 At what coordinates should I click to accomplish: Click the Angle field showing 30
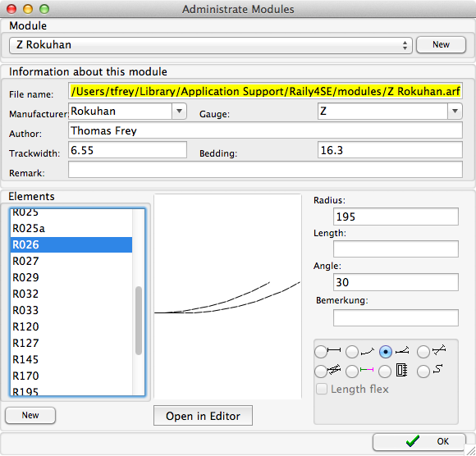pyautogui.click(x=396, y=282)
